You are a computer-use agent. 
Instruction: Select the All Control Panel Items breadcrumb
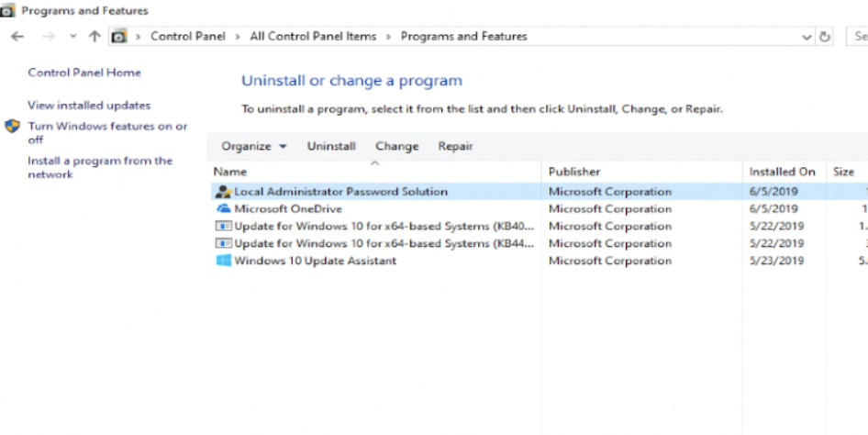point(313,37)
